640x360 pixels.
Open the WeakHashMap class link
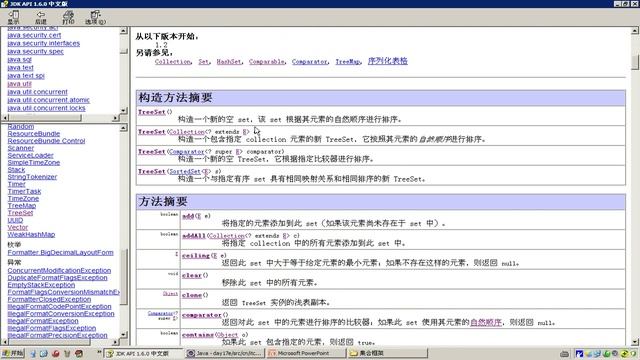31,235
